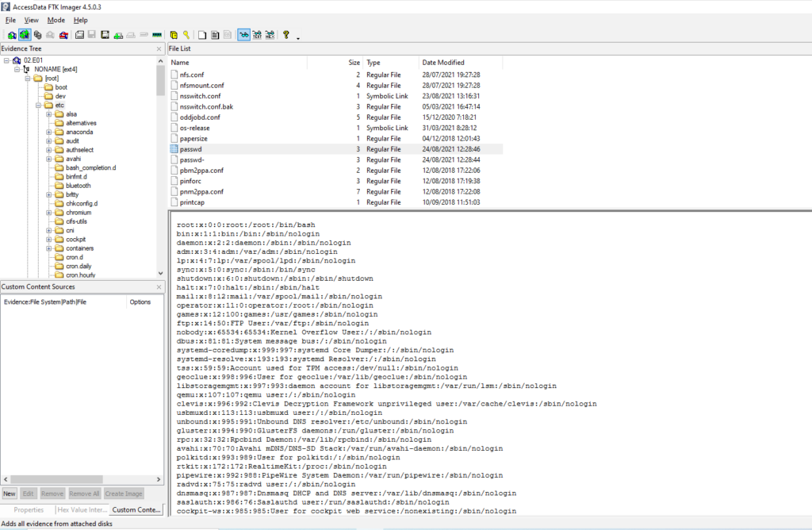Image resolution: width=812 pixels, height=530 pixels.
Task: Expand the alsa folder
Action: 48,114
